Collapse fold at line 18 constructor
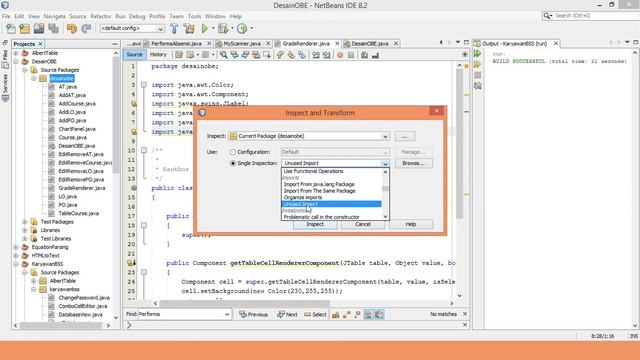This screenshot has width=640, height=360. click(x=144, y=225)
